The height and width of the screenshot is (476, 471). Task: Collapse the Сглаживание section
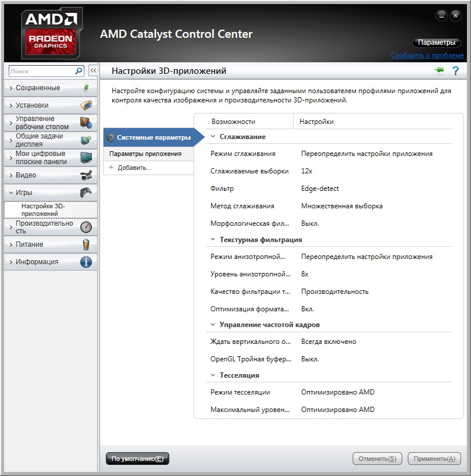pyautogui.click(x=213, y=137)
